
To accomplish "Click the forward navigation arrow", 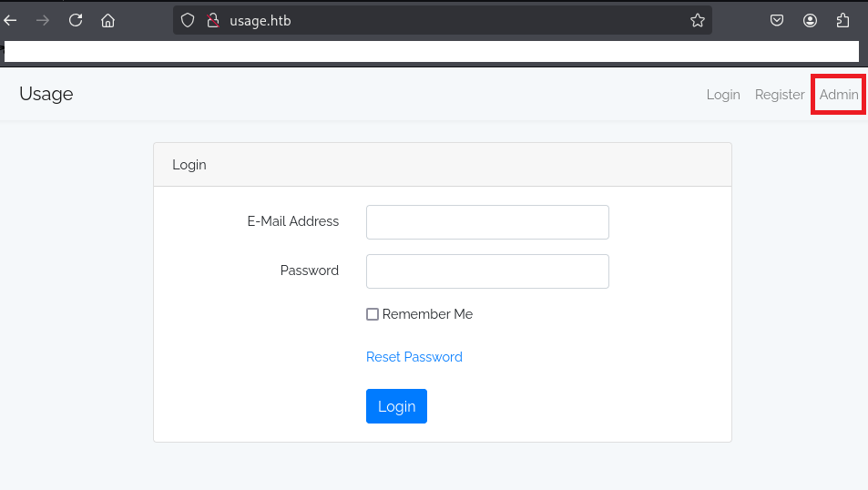I will click(42, 20).
